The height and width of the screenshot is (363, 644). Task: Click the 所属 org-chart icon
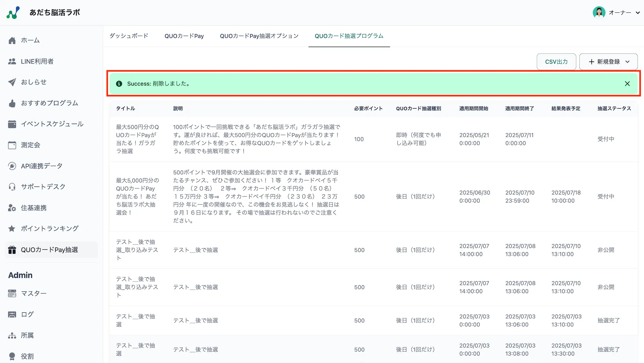(x=12, y=335)
